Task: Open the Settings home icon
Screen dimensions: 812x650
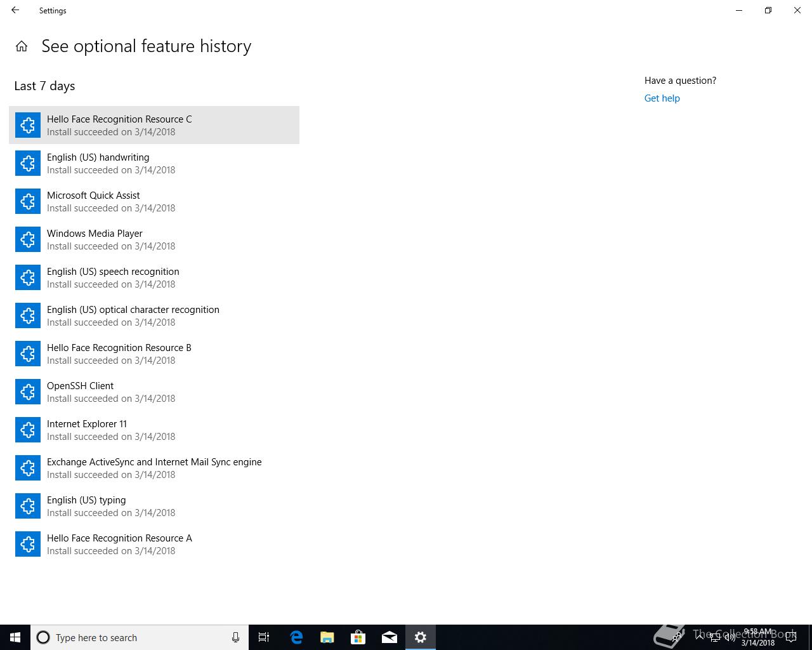Action: [22, 46]
